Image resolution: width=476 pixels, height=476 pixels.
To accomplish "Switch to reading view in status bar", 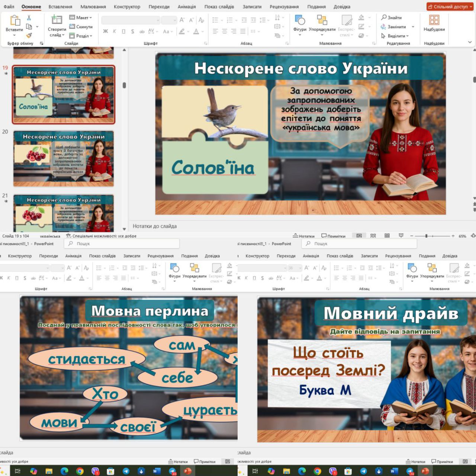I will click(x=387, y=236).
